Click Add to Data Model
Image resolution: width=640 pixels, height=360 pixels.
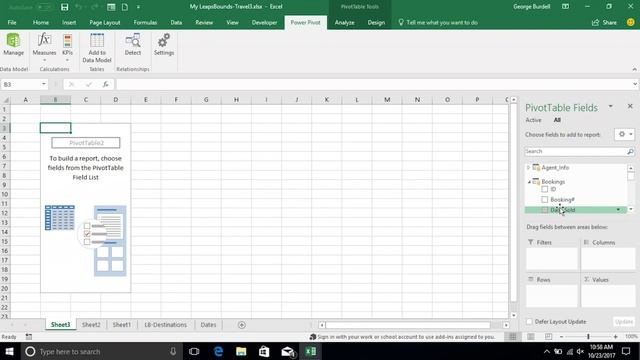point(97,48)
